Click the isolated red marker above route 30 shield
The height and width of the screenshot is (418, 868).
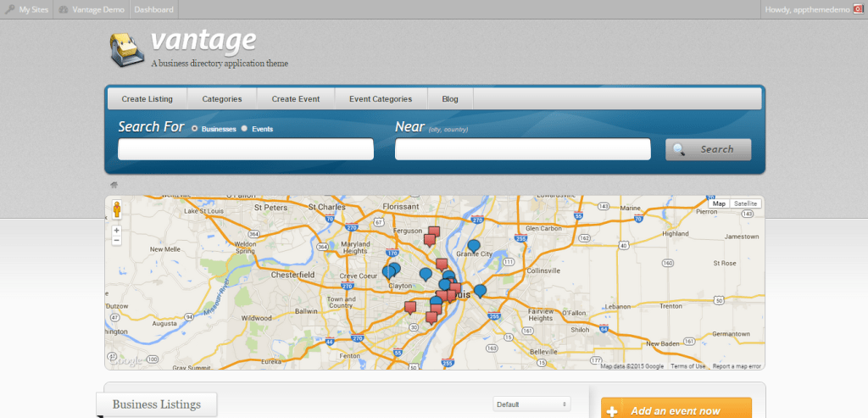click(x=410, y=307)
